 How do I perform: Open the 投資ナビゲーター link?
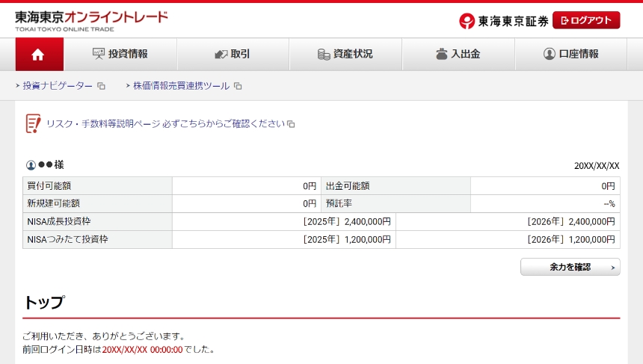click(x=58, y=86)
